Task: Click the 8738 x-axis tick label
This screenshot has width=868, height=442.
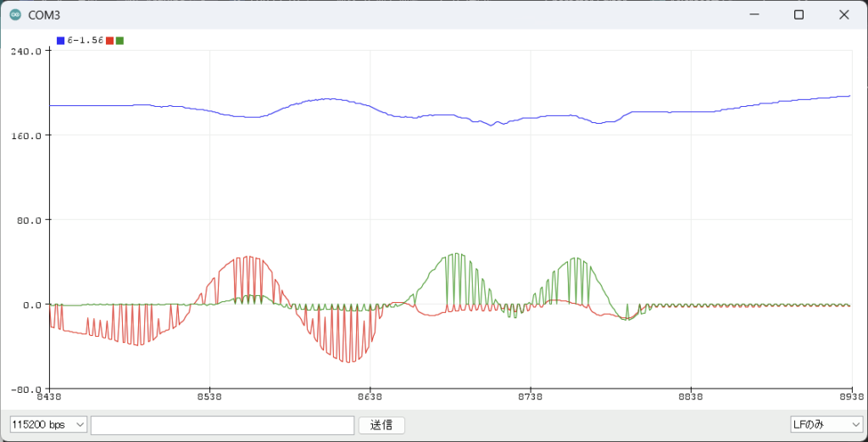Action: tap(530, 396)
